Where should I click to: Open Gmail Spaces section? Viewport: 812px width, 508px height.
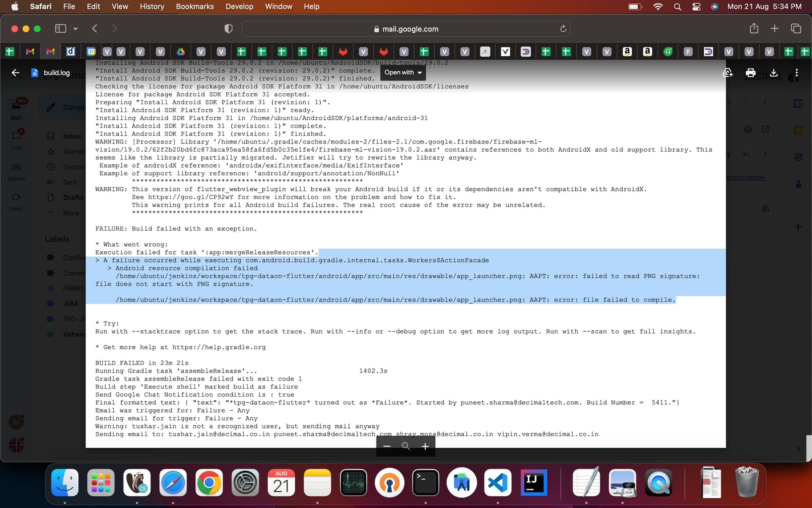(x=16, y=171)
